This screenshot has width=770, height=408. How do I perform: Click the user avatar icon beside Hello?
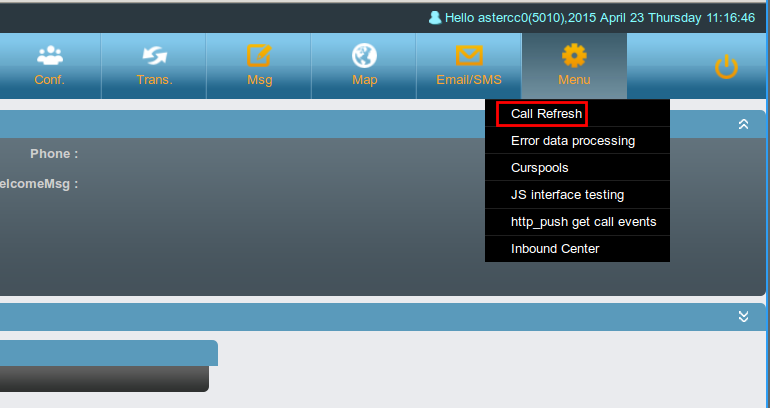pos(435,18)
